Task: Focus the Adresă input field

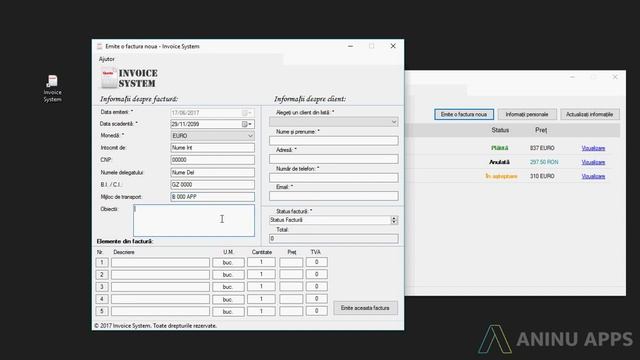Action: pos(333,159)
